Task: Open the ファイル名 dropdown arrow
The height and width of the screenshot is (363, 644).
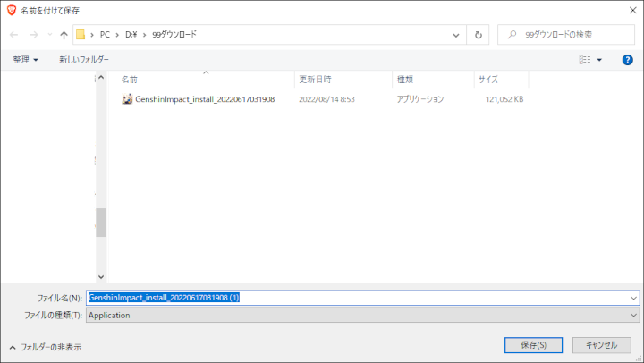Action: [x=633, y=298]
